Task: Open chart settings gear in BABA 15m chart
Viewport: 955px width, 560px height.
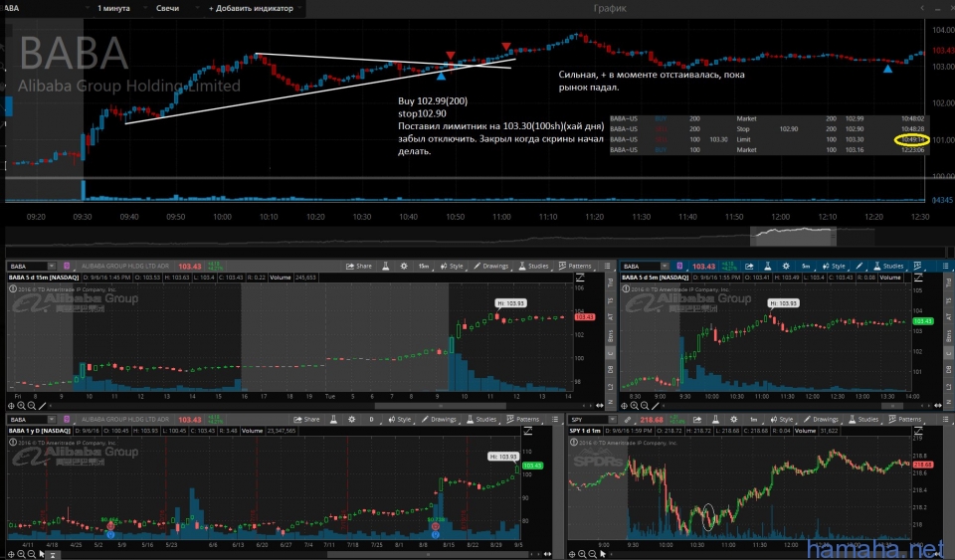Action: [x=404, y=266]
